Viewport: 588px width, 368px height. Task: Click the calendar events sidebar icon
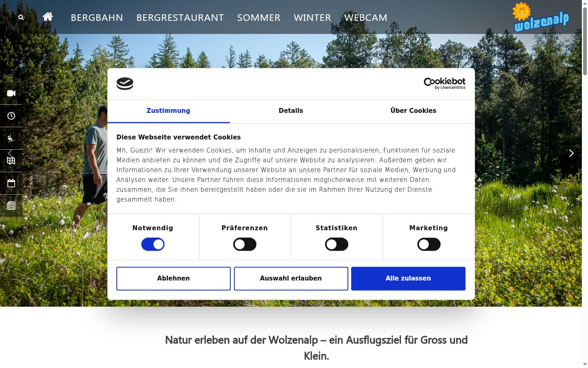pyautogui.click(x=11, y=183)
